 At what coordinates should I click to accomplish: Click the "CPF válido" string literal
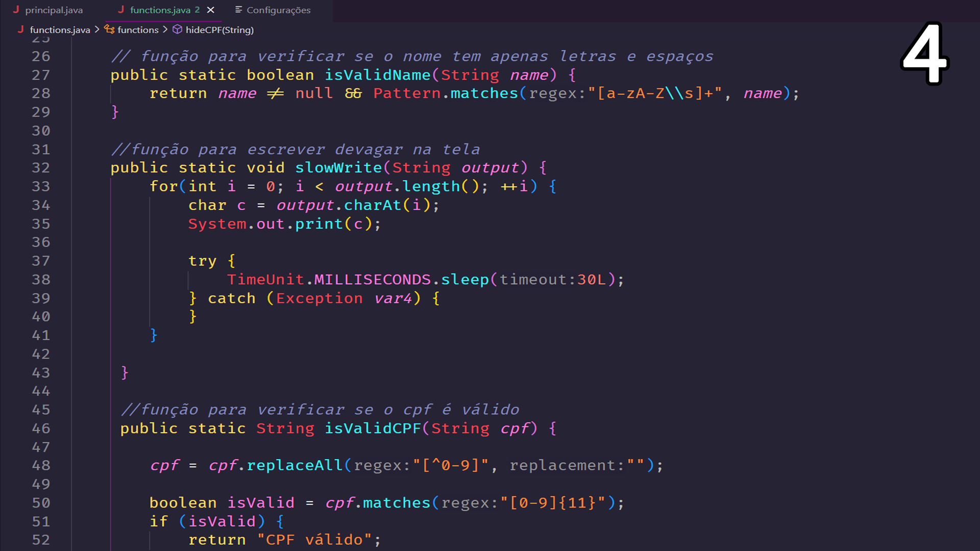[x=314, y=540]
